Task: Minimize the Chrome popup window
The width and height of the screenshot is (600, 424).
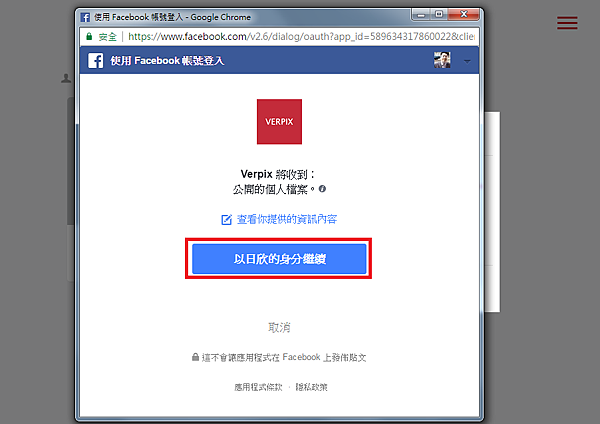Action: 421,15
